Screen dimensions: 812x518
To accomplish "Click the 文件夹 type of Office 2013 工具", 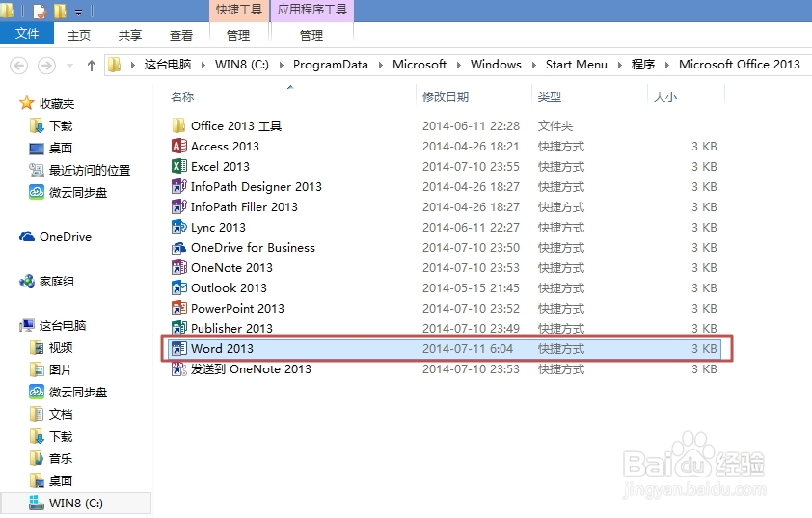I will click(x=555, y=125).
